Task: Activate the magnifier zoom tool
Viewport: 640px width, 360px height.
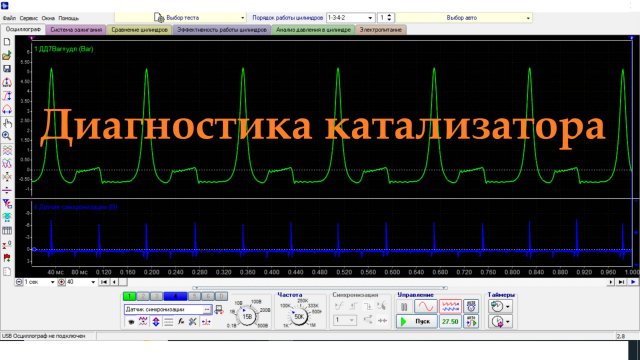Action: (x=7, y=136)
